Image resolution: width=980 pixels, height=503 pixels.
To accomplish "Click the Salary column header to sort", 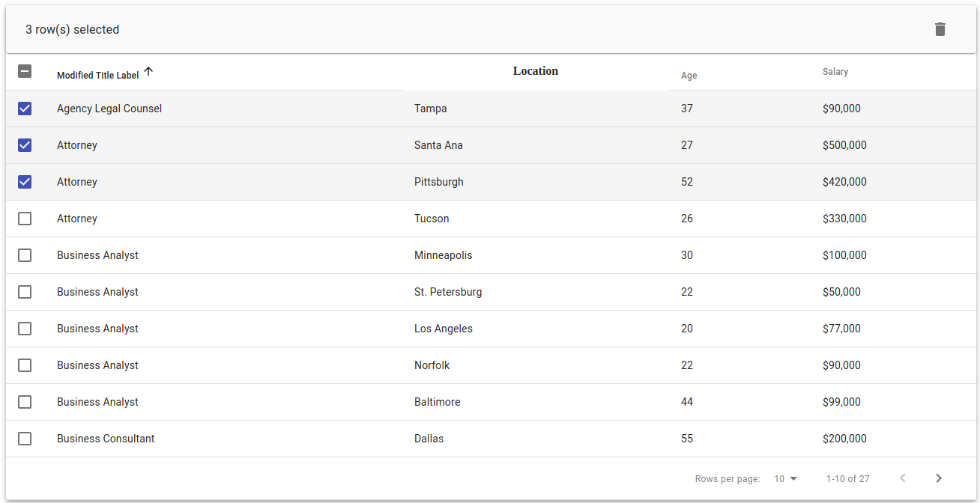I will coord(835,71).
